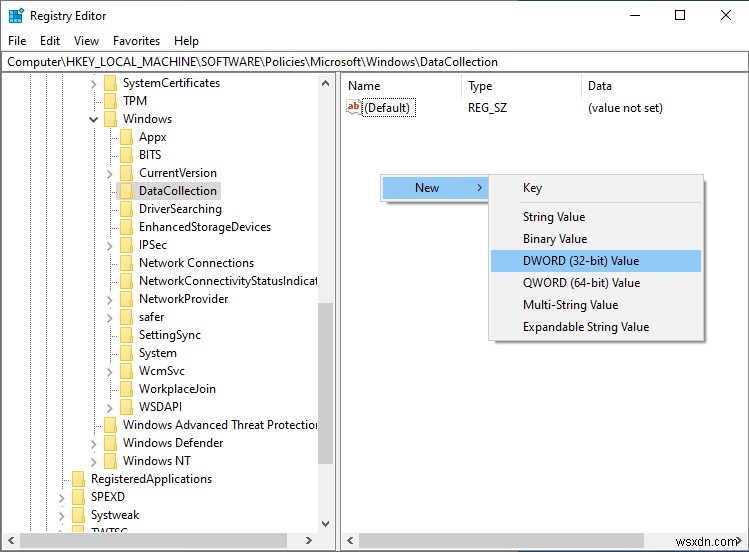This screenshot has width=749, height=552.
Task: Click the WorkplaceJoin folder icon
Action: pos(127,389)
